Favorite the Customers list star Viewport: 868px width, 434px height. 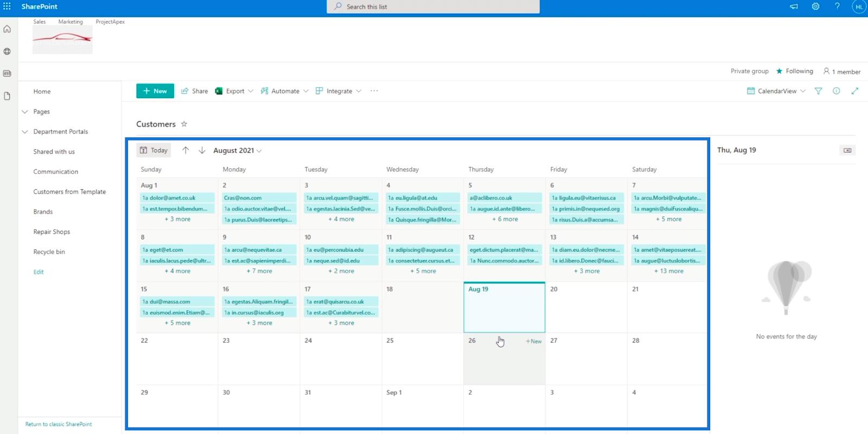[184, 124]
